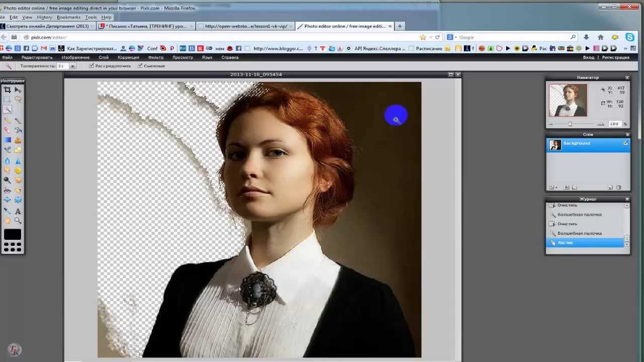Open the Просмотр menu
Viewport: 644px width, 362px height.
pos(183,57)
